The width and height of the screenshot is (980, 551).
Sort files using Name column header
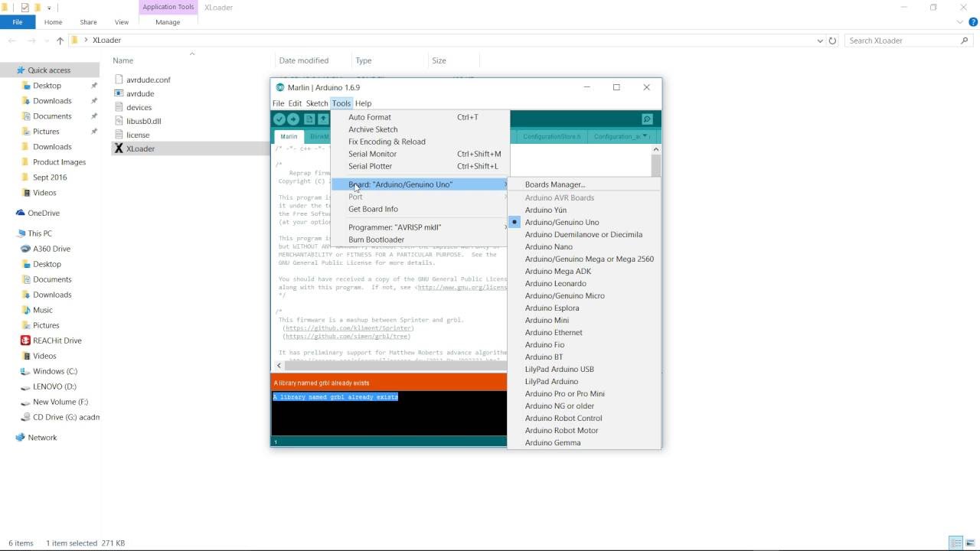point(123,60)
